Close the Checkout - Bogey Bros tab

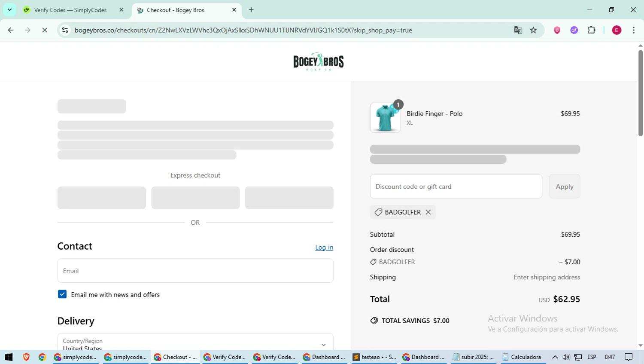pos(234,10)
